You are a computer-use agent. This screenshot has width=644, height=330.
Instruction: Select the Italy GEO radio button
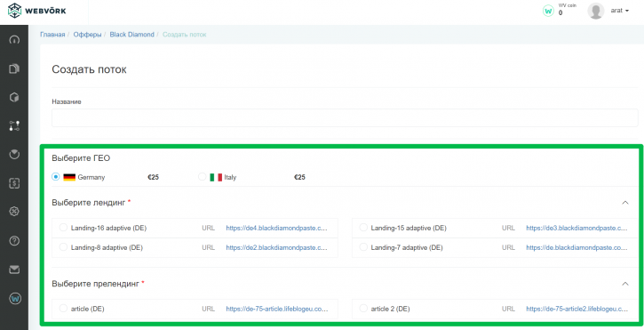click(x=202, y=177)
